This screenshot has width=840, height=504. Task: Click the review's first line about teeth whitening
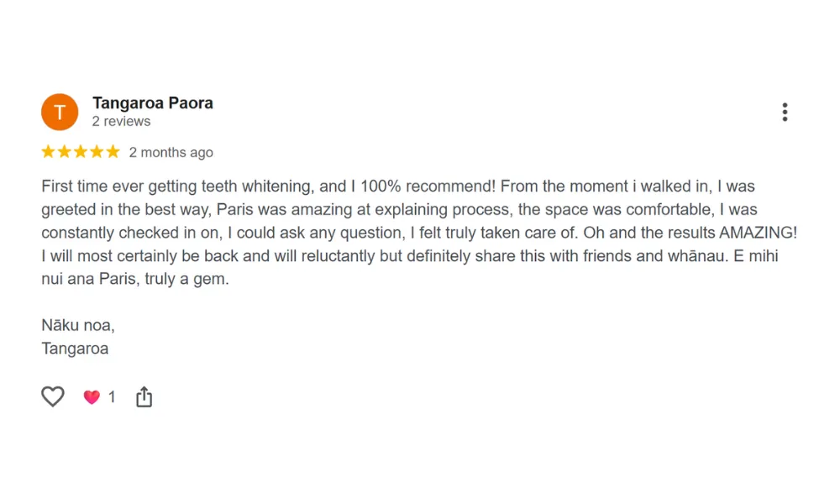coord(398,186)
